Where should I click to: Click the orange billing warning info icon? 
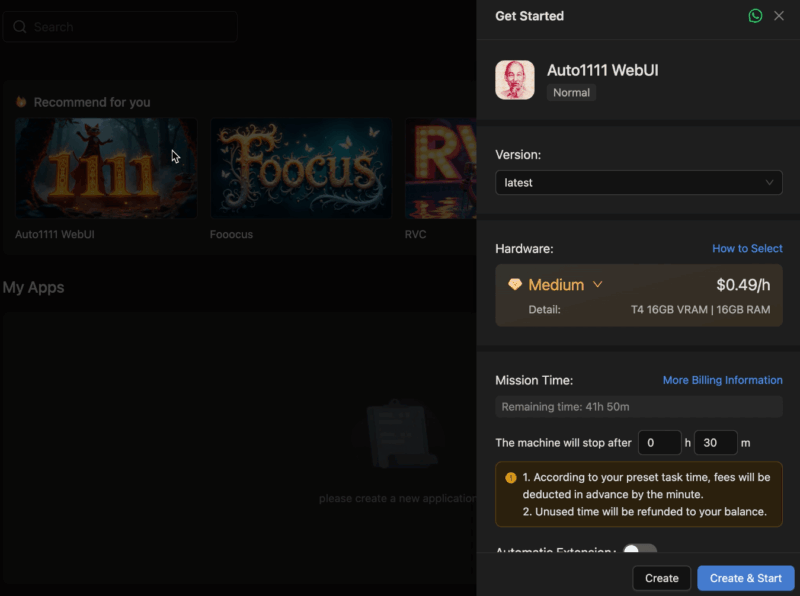[x=511, y=478]
